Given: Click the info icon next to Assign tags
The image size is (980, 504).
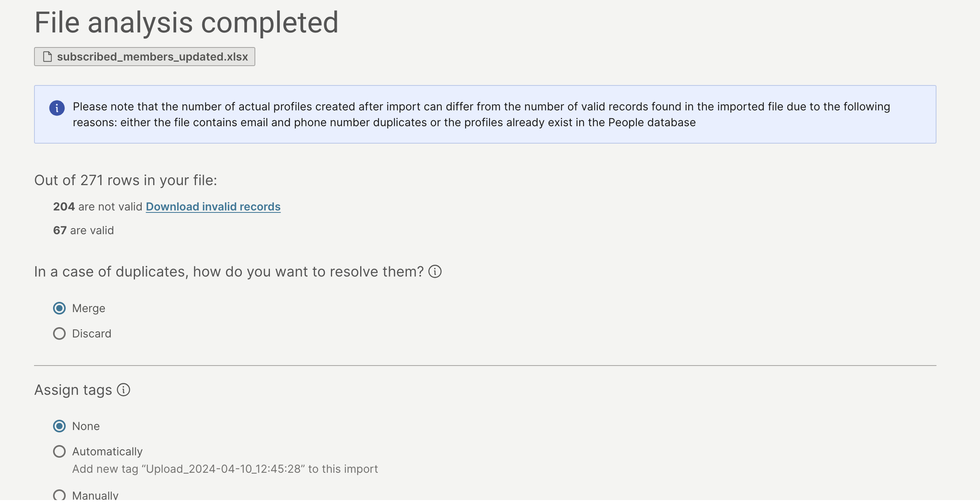Looking at the screenshot, I should tap(123, 390).
